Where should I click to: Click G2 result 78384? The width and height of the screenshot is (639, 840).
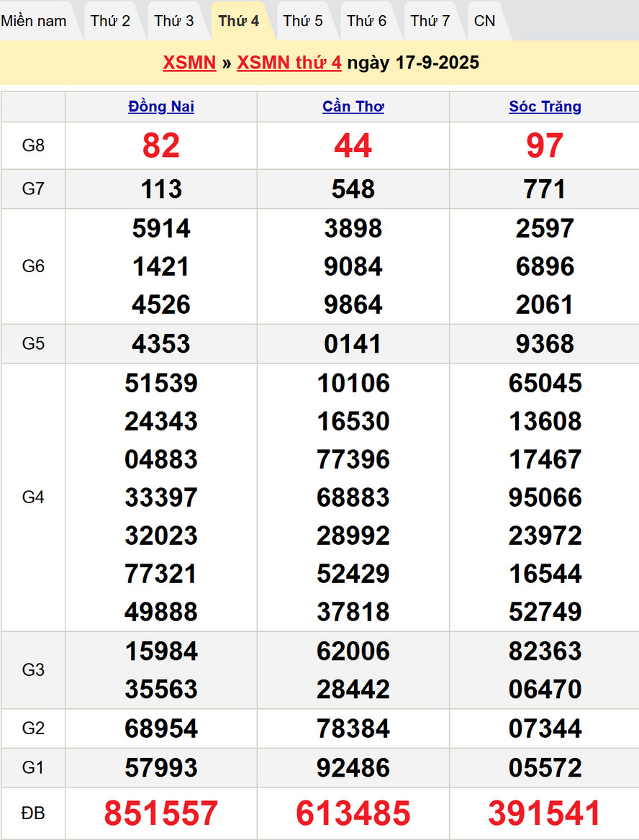[x=353, y=728]
